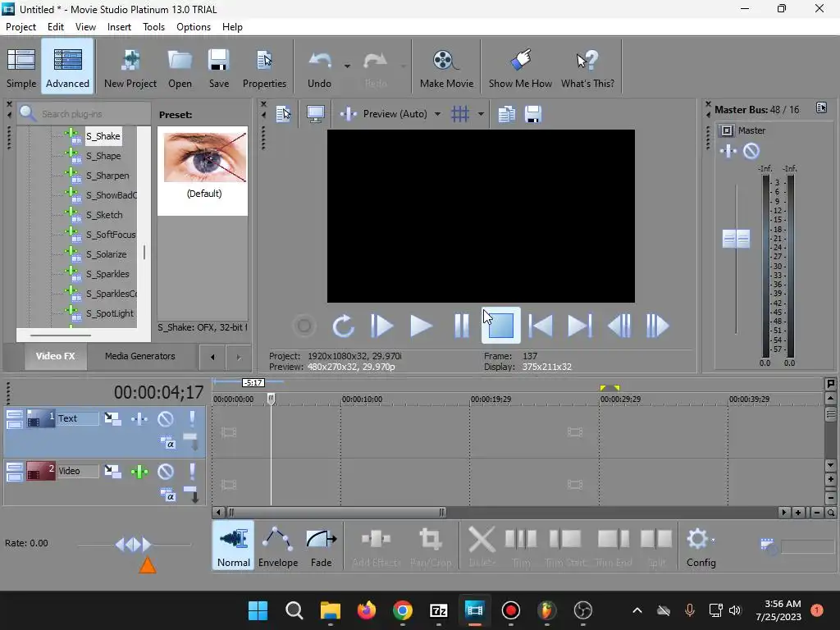Screen dimensions: 840x630
Task: Mute the Master bus
Action: click(751, 152)
